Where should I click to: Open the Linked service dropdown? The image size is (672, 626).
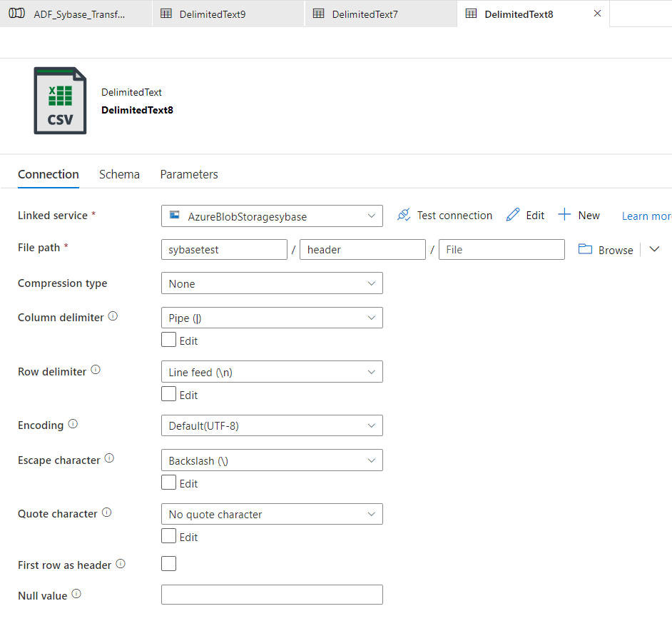pyautogui.click(x=272, y=216)
